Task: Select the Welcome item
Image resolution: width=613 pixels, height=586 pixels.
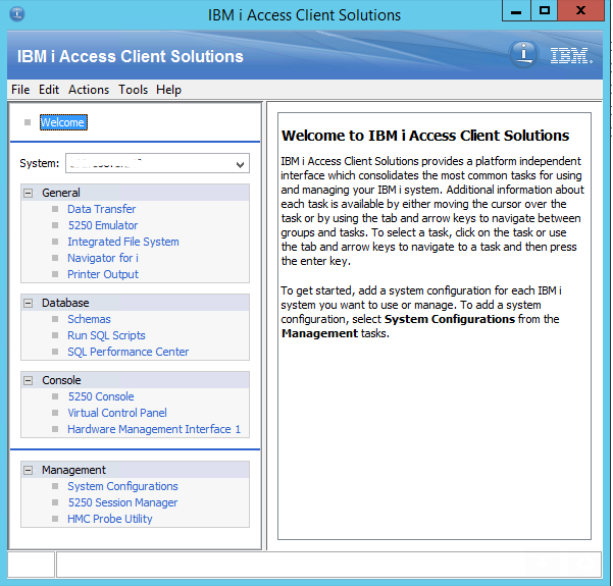Action: click(x=63, y=122)
